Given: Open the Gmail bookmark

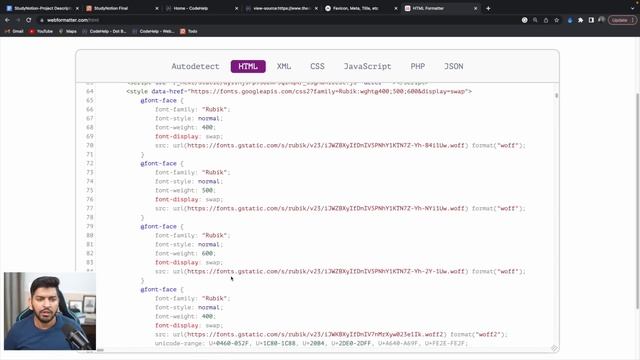Looking at the screenshot, I should tap(14, 31).
